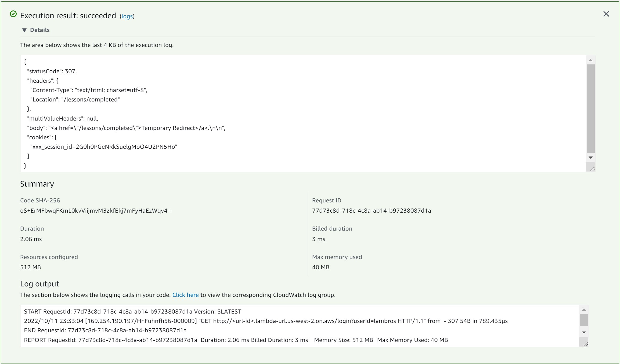620x364 pixels.
Task: Click here link to CloudWatch log group
Action: coord(185,295)
